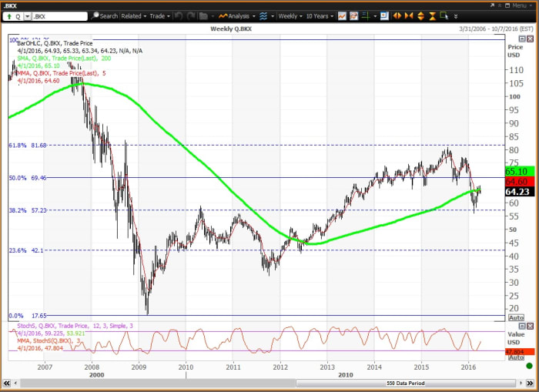This screenshot has height=392, width=539.
Task: Click the green status indicator dot
Action: click(530, 366)
